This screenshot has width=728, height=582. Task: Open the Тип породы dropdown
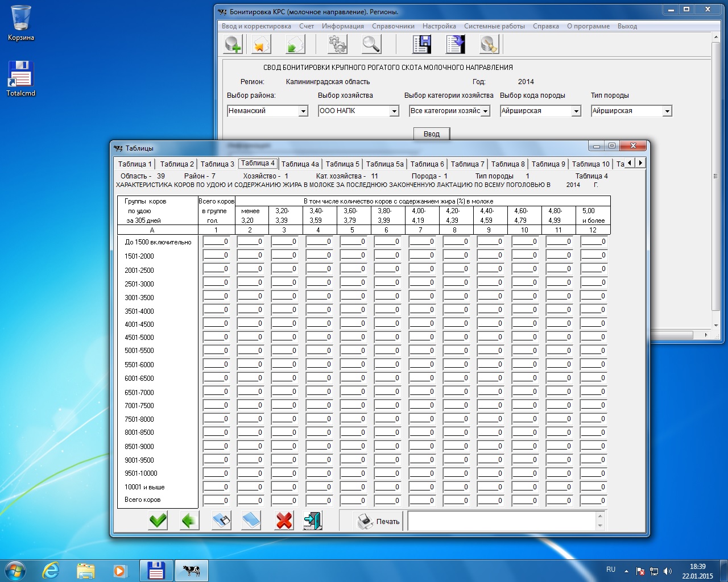(667, 111)
